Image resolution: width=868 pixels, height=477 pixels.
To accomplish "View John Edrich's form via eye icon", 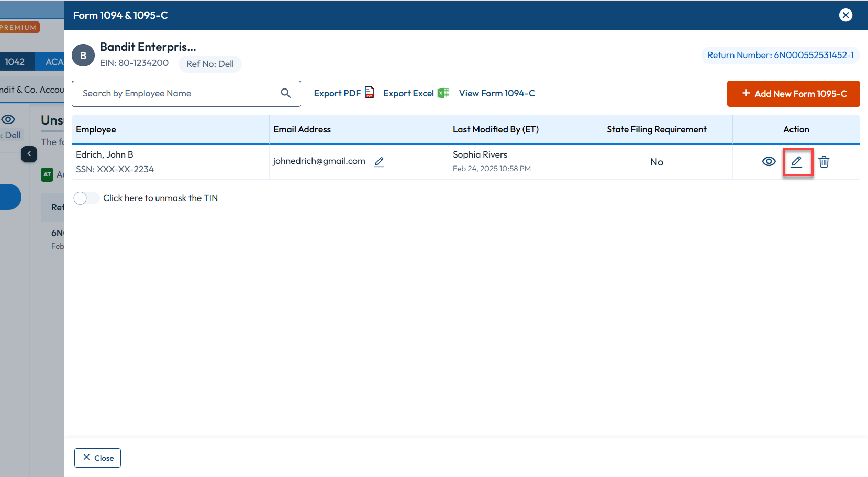I will pyautogui.click(x=769, y=162).
